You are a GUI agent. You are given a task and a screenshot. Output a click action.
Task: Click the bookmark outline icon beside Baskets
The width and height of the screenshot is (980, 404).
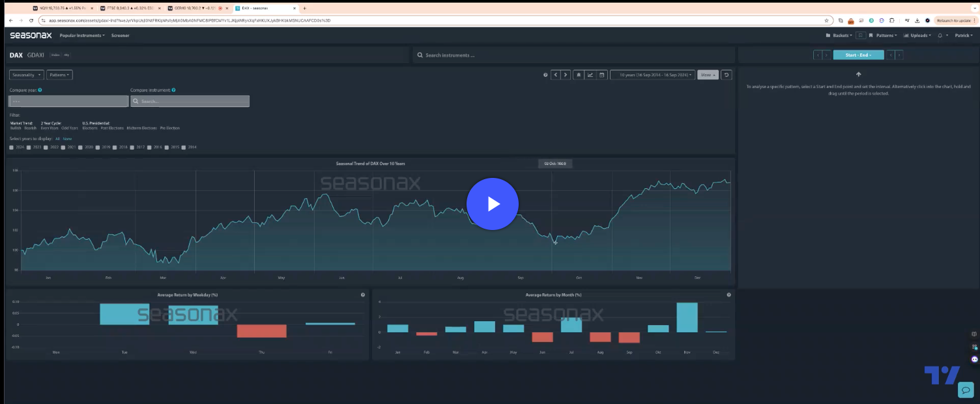(861, 35)
